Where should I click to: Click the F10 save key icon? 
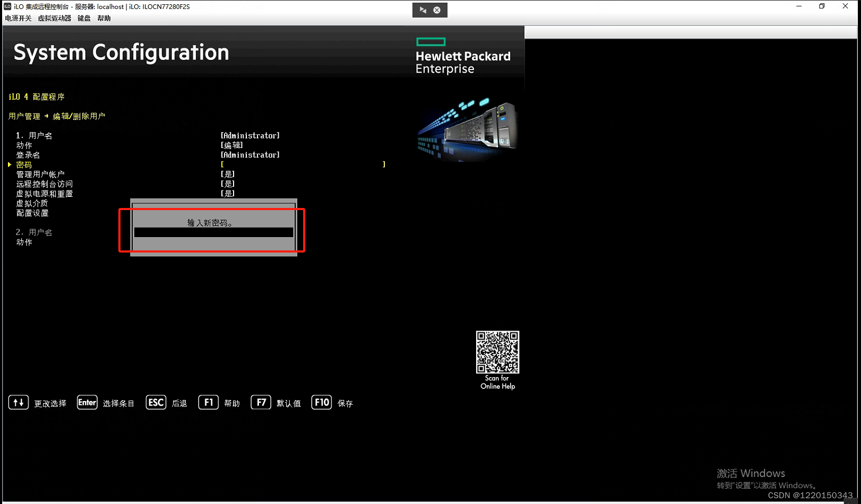click(322, 403)
